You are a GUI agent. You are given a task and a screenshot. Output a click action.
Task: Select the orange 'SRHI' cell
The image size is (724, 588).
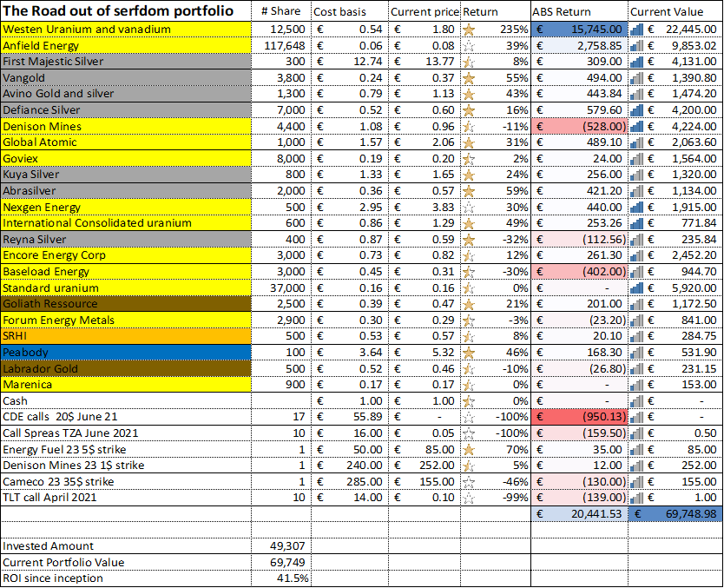tap(126, 336)
